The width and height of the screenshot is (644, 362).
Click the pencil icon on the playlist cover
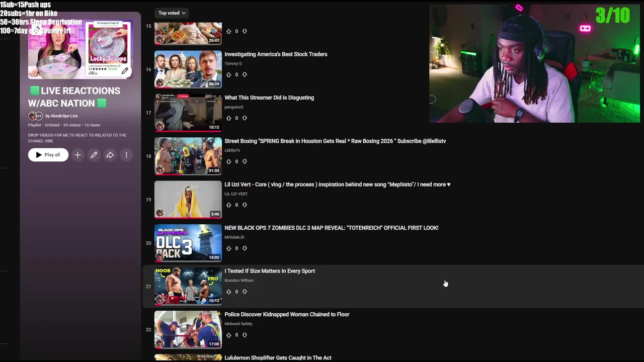125,71
